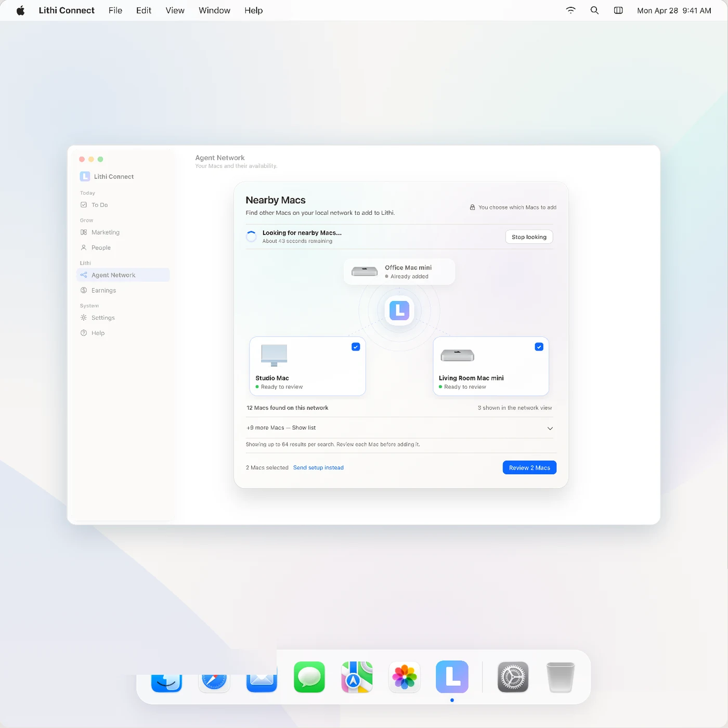Open the Trash in the Dock
Viewport: 728px width, 728px height.
pyautogui.click(x=561, y=677)
